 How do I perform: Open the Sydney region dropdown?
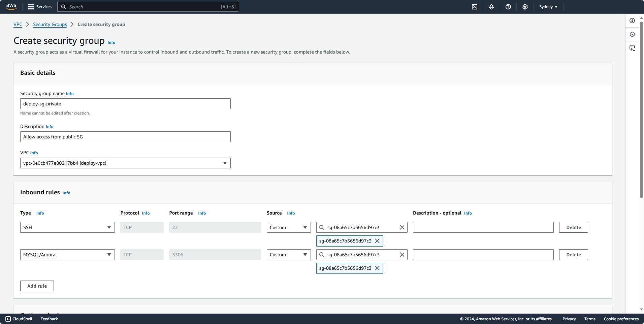(548, 7)
